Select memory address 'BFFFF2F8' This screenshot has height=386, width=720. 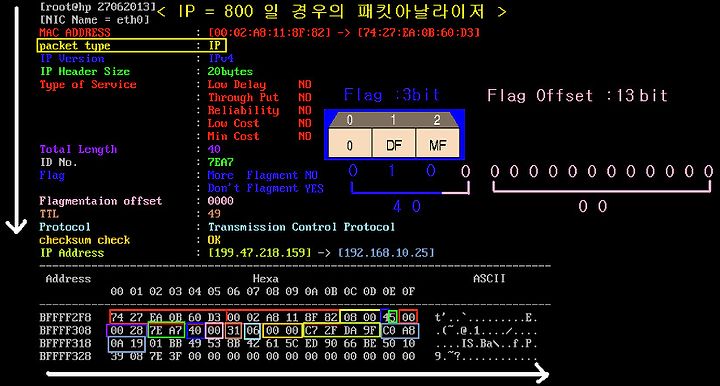pos(65,318)
